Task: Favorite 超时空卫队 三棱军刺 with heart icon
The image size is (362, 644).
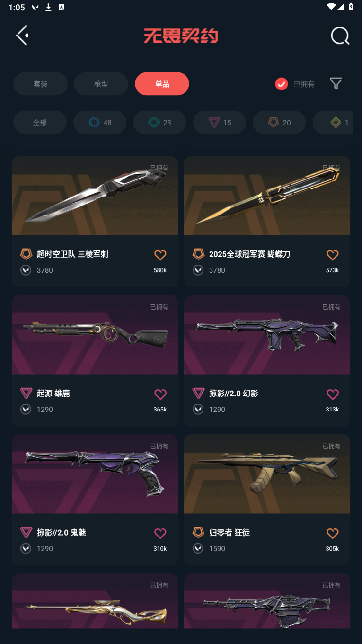Action: point(160,255)
